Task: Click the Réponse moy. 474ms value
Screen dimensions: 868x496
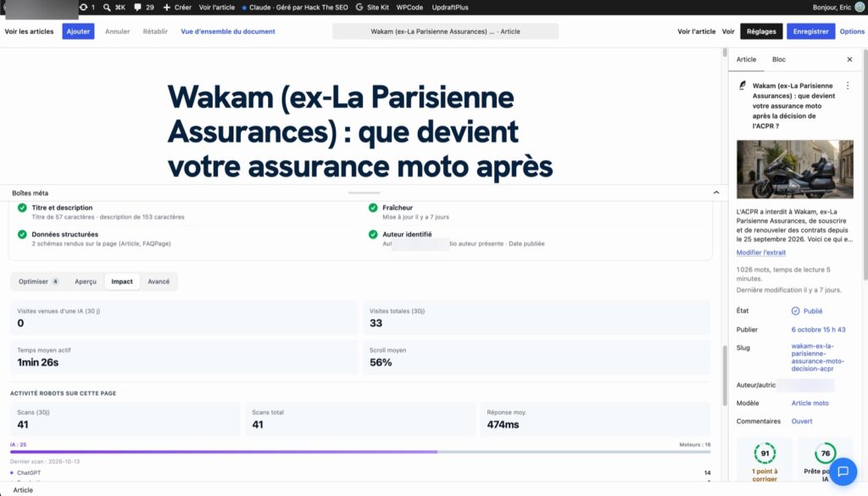Action: (x=503, y=425)
